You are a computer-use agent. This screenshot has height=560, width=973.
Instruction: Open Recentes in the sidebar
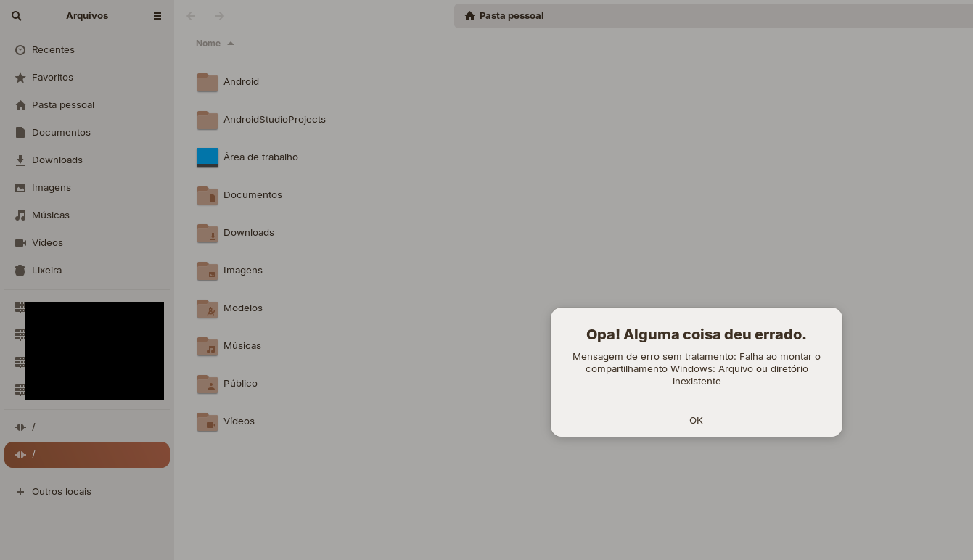pyautogui.click(x=53, y=50)
